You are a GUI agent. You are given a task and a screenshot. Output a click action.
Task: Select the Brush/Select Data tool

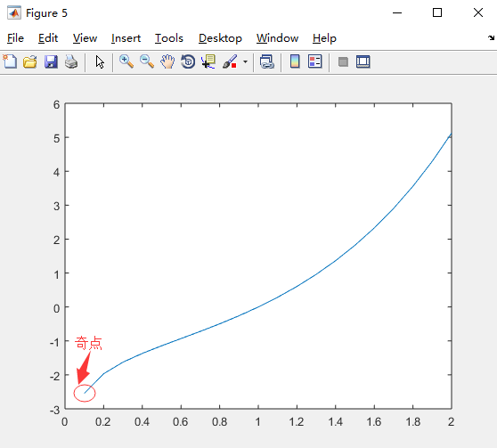pos(230,61)
